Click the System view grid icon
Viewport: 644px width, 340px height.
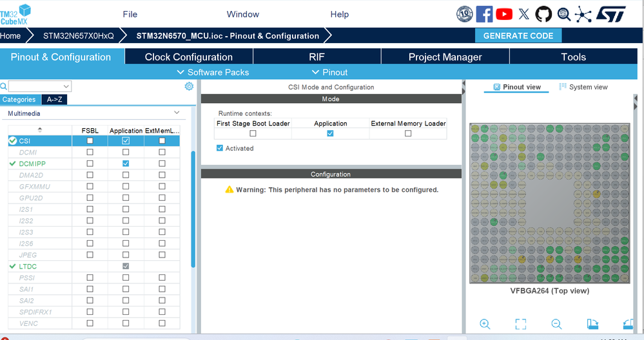click(x=563, y=86)
